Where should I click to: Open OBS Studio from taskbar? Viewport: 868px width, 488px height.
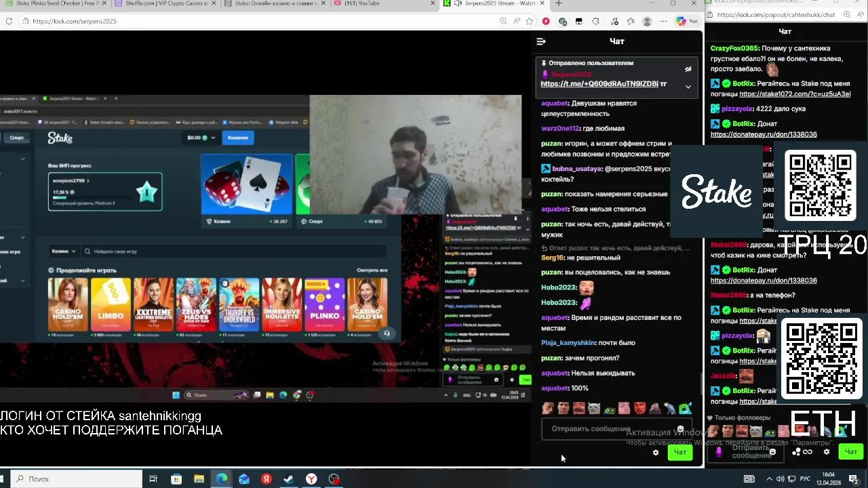(334, 479)
